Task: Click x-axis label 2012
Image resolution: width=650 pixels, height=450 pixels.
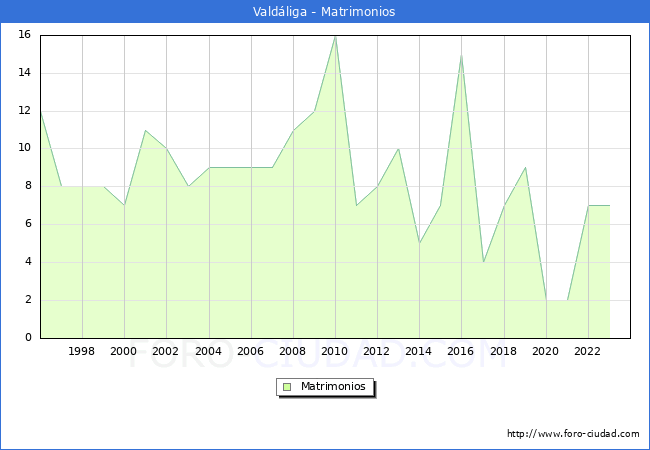Action: (376, 351)
